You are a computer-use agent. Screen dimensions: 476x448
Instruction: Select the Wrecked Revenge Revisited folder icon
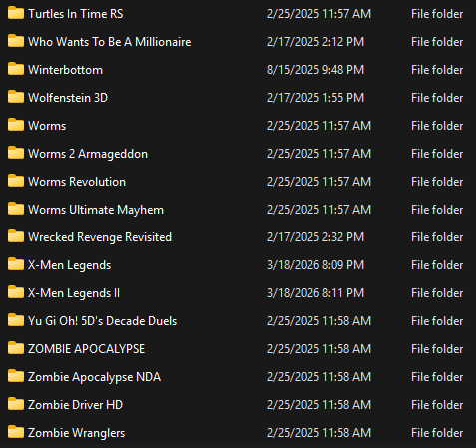[x=16, y=236]
